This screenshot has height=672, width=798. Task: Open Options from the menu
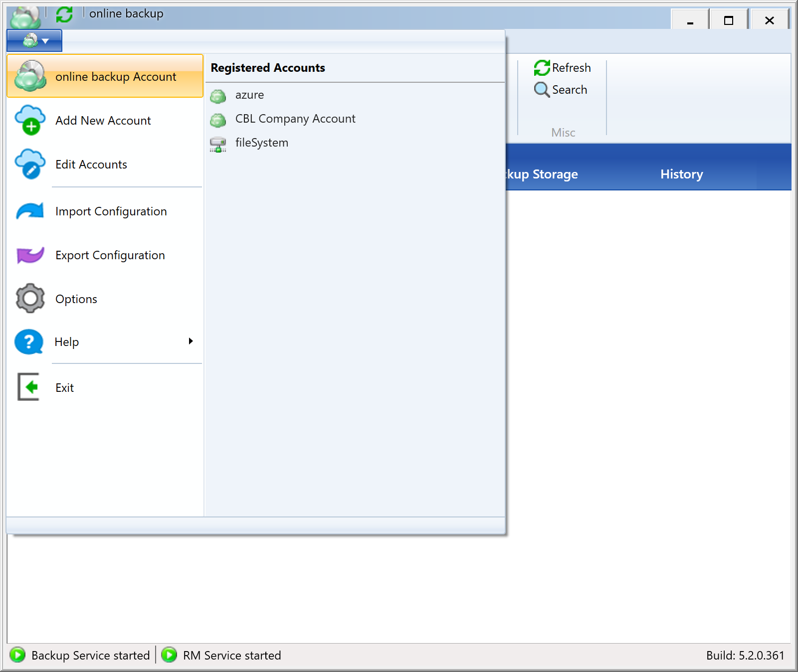coord(105,299)
